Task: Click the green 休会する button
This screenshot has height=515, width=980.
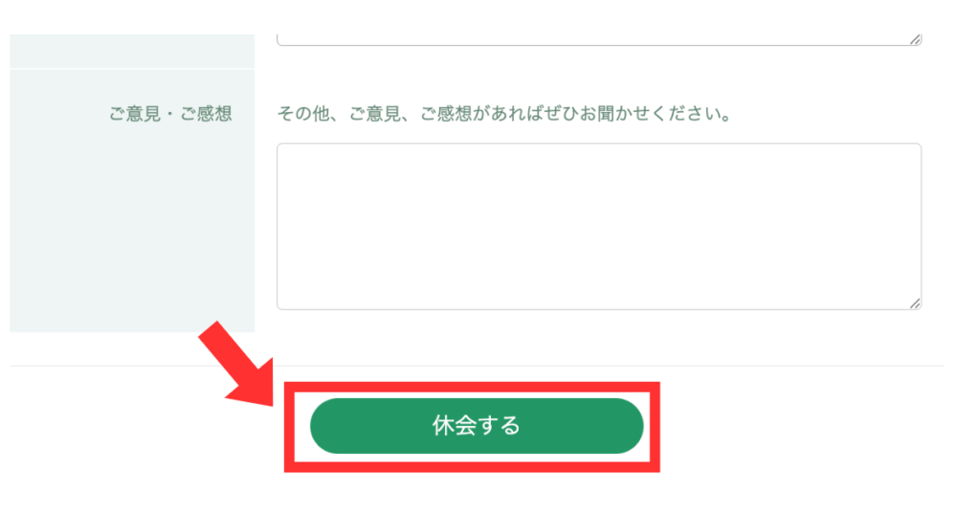Action: tap(477, 426)
